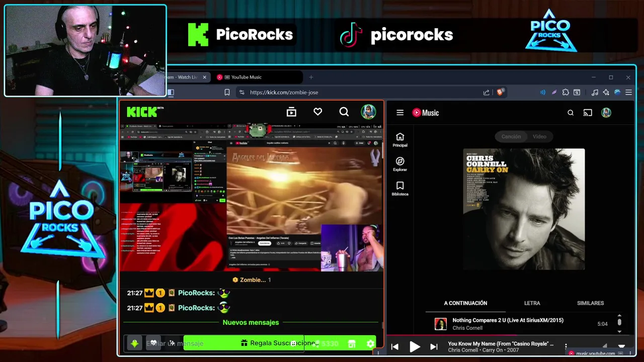Cast YouTube Music to a device
This screenshot has width=644, height=362.
pos(588,113)
